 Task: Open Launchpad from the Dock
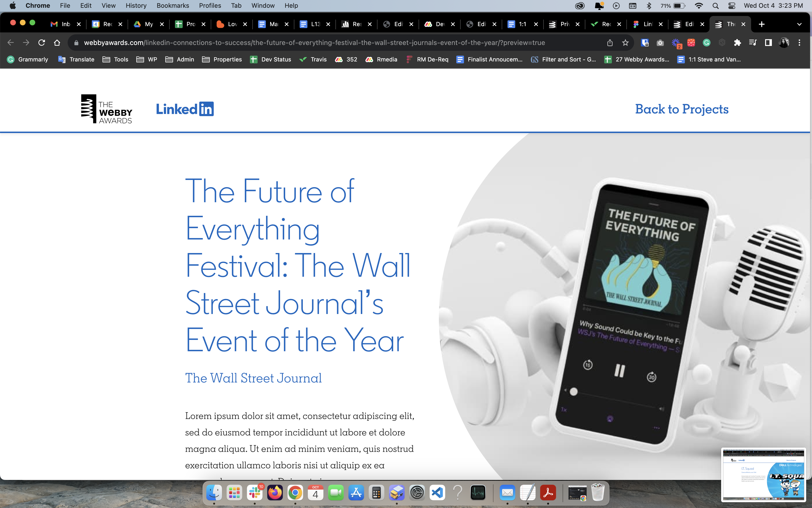point(234,493)
